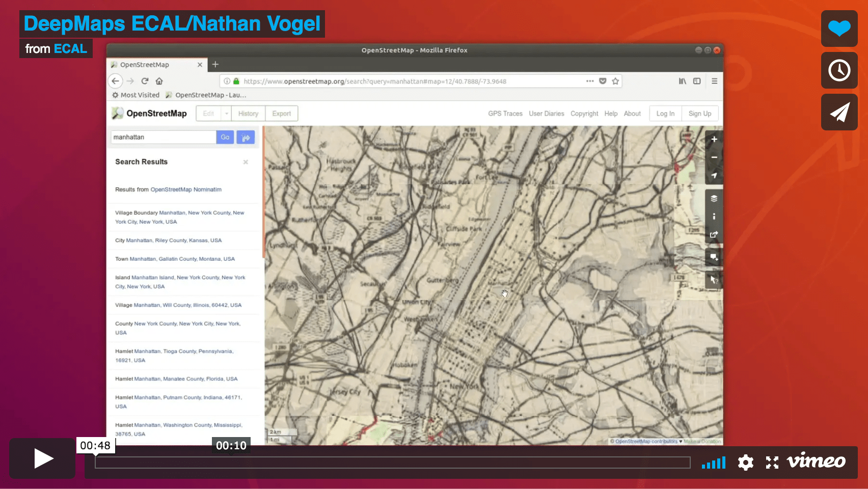
Task: Open the directions search tool
Action: click(x=246, y=137)
